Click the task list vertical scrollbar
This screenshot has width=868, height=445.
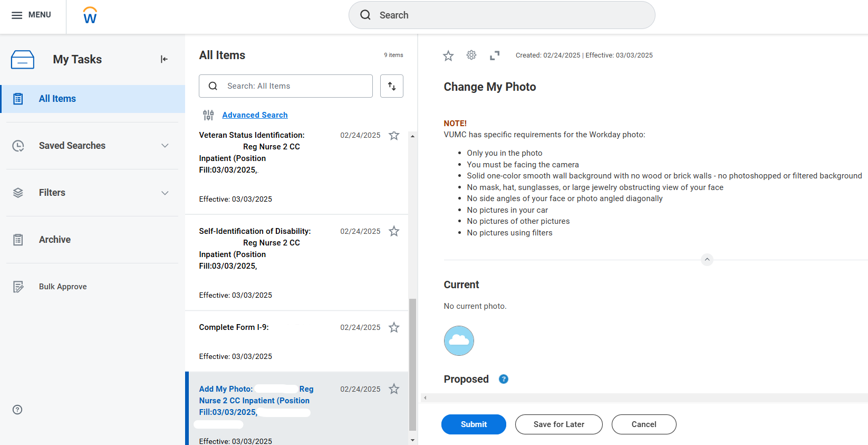point(412,364)
